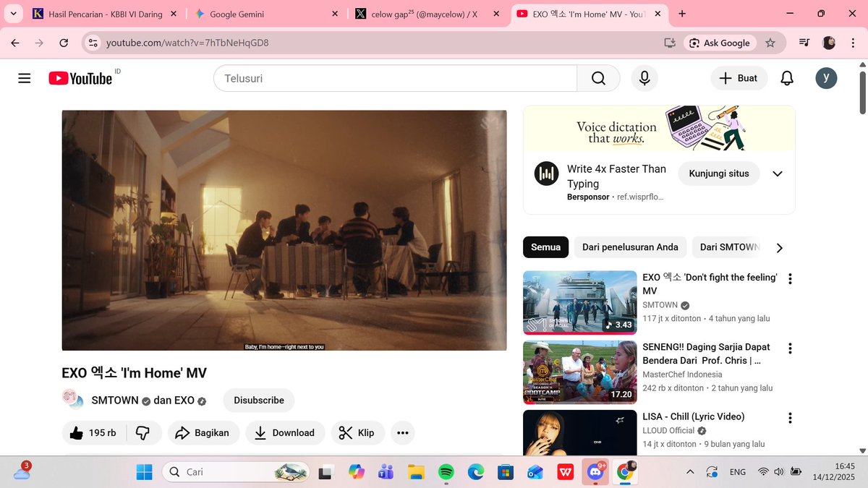View site information icon in the address bar
The height and width of the screenshot is (488, 868).
click(x=93, y=43)
